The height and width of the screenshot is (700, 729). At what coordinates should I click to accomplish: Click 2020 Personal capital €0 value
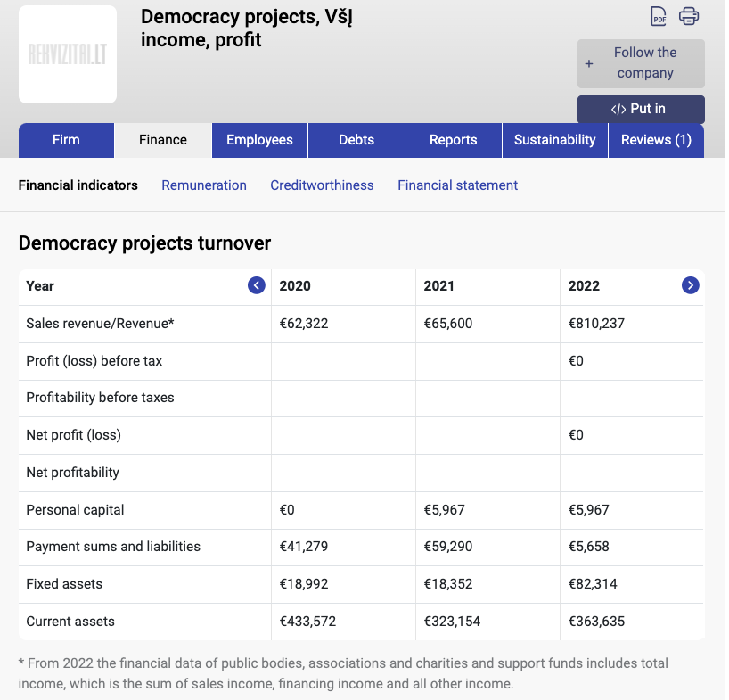tap(286, 510)
